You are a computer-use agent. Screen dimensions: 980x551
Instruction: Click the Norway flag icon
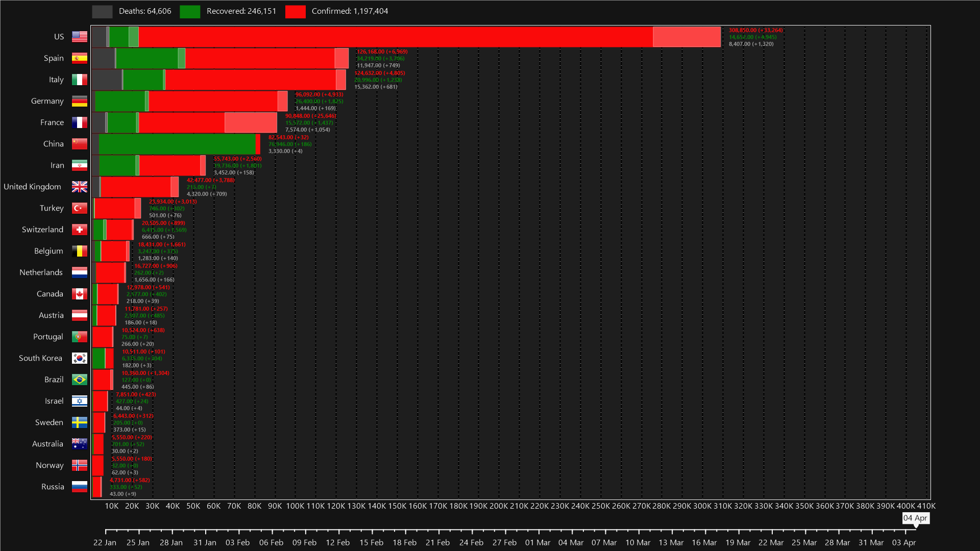[80, 465]
